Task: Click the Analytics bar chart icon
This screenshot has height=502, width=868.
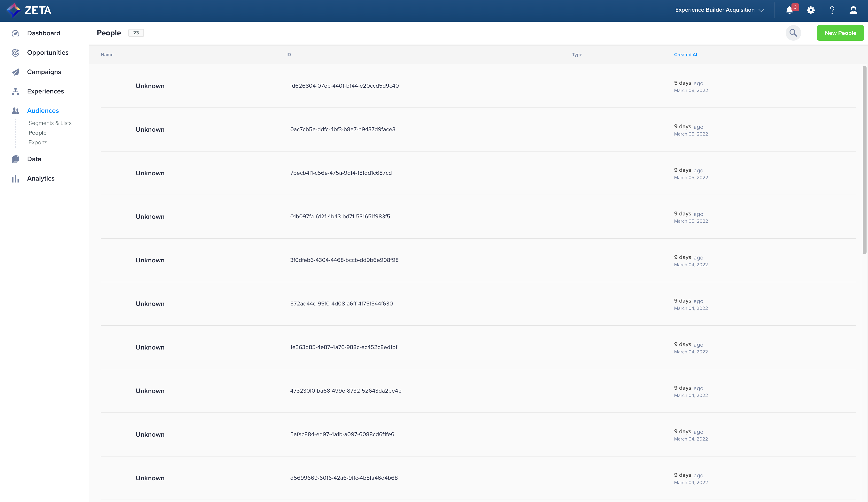Action: (15, 178)
